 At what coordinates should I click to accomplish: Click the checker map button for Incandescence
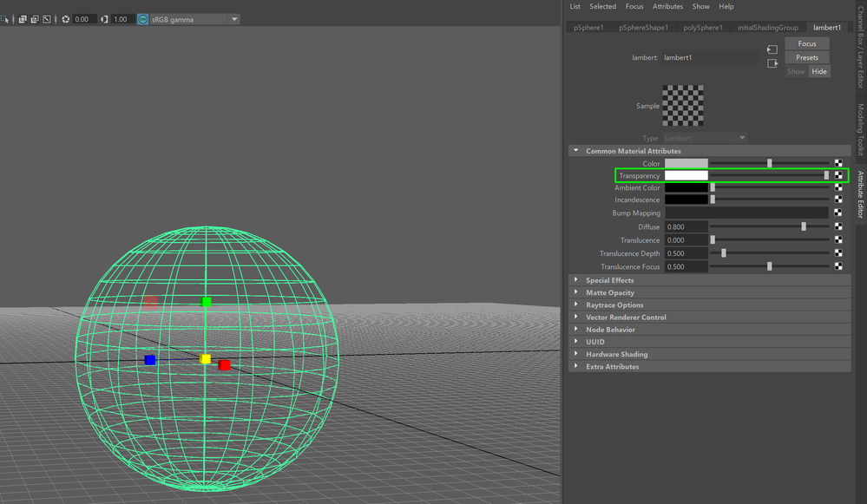pyautogui.click(x=838, y=200)
